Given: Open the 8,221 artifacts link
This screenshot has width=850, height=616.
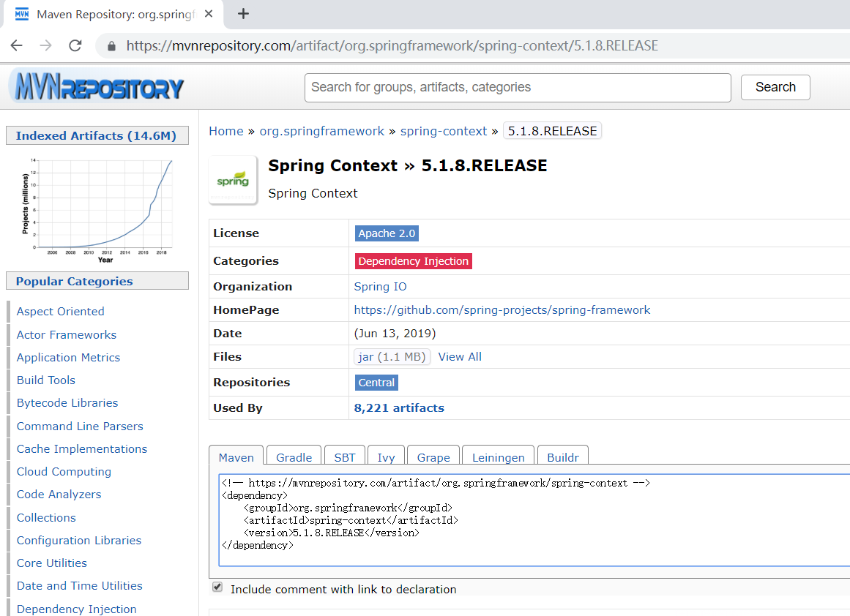Looking at the screenshot, I should [399, 408].
